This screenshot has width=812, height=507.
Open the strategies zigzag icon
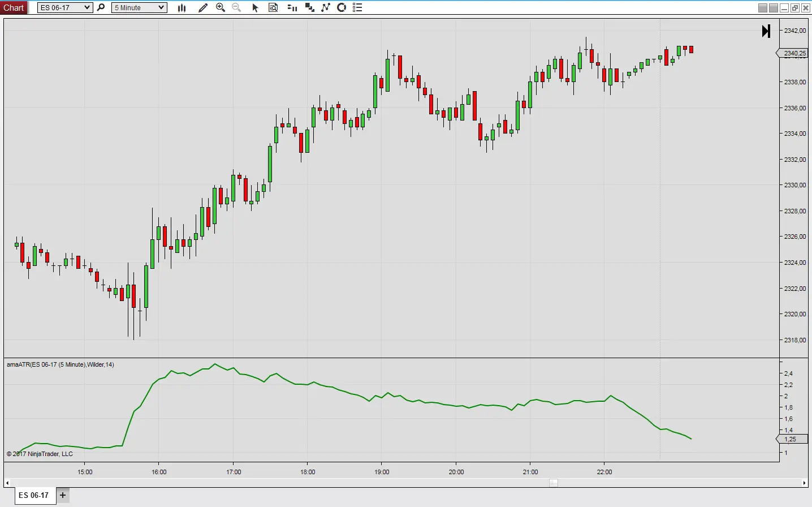click(326, 7)
